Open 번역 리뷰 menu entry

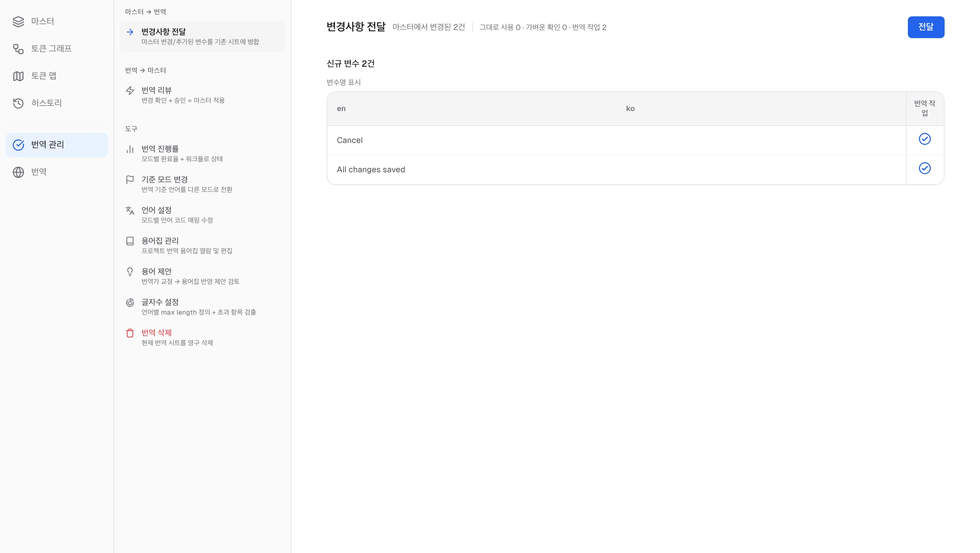(x=202, y=95)
